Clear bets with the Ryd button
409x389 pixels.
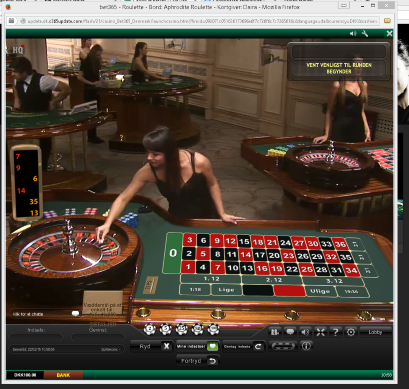tap(151, 346)
